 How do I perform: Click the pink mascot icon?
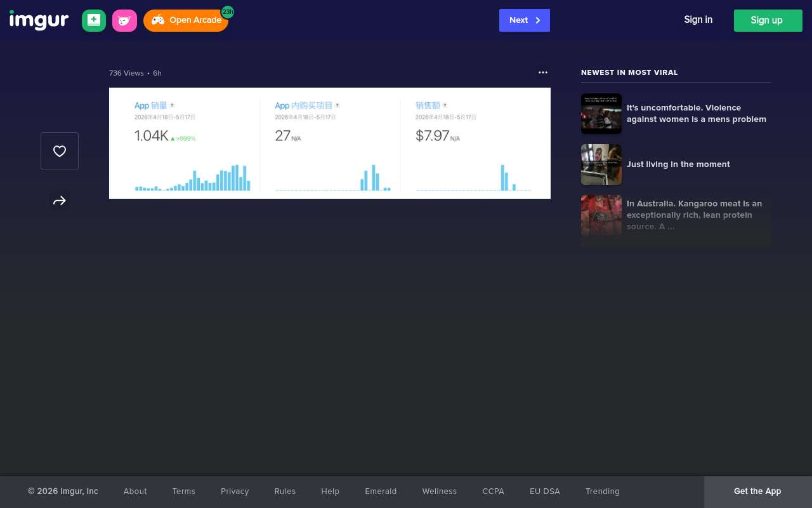click(124, 20)
